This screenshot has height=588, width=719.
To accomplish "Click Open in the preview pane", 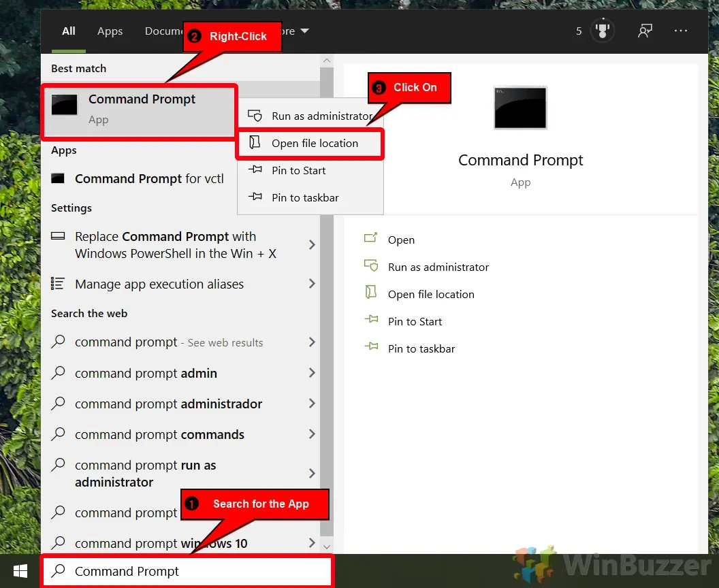I will coord(401,240).
